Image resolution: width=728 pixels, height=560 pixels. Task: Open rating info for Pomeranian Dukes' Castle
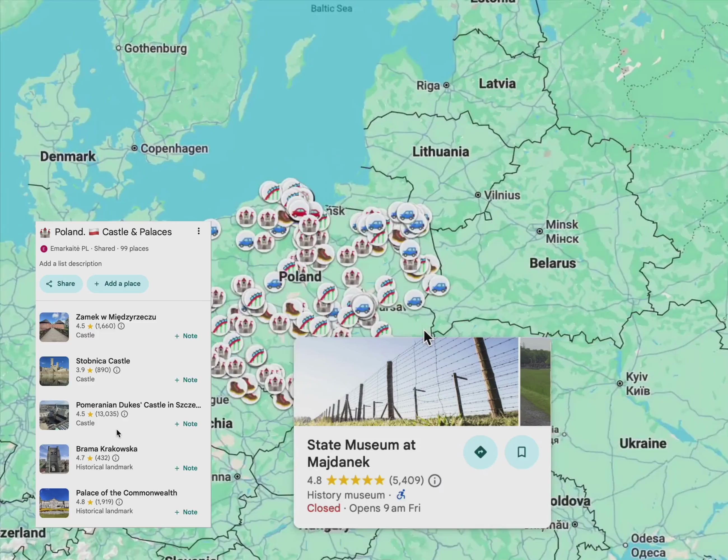[x=124, y=414]
